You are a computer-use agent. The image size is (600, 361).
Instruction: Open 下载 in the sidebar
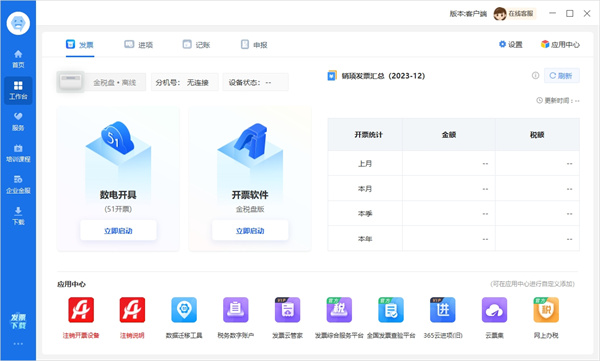18,216
